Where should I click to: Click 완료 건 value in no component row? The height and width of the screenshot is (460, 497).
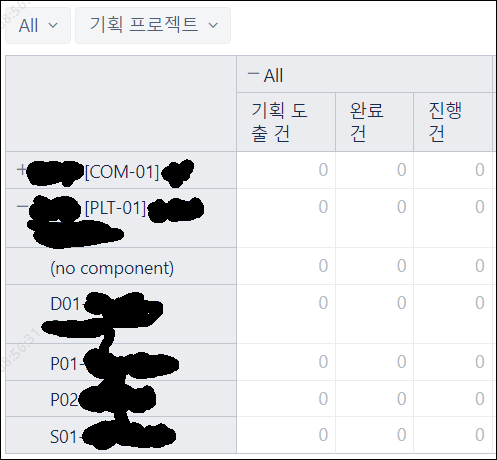[401, 266]
